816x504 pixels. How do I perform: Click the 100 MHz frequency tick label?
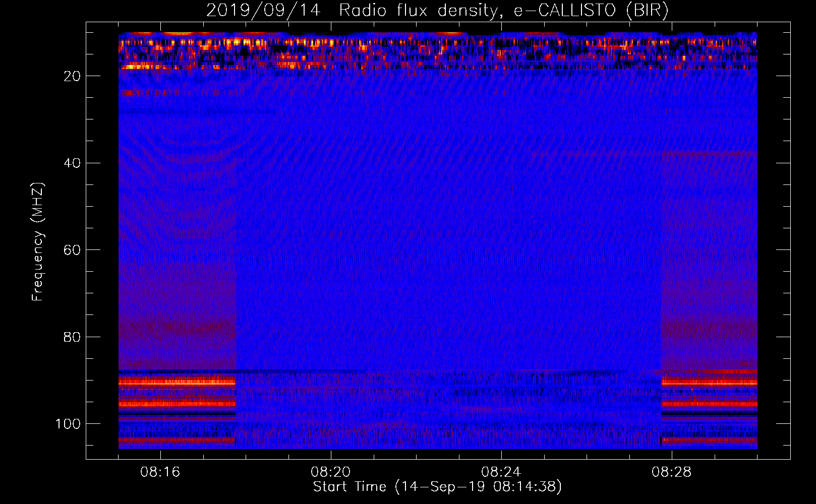[x=68, y=424]
